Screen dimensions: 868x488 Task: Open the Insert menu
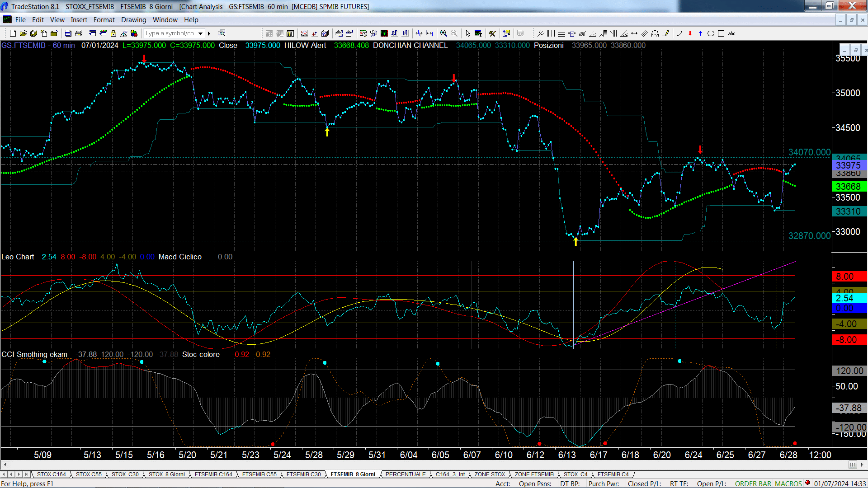tap(79, 20)
